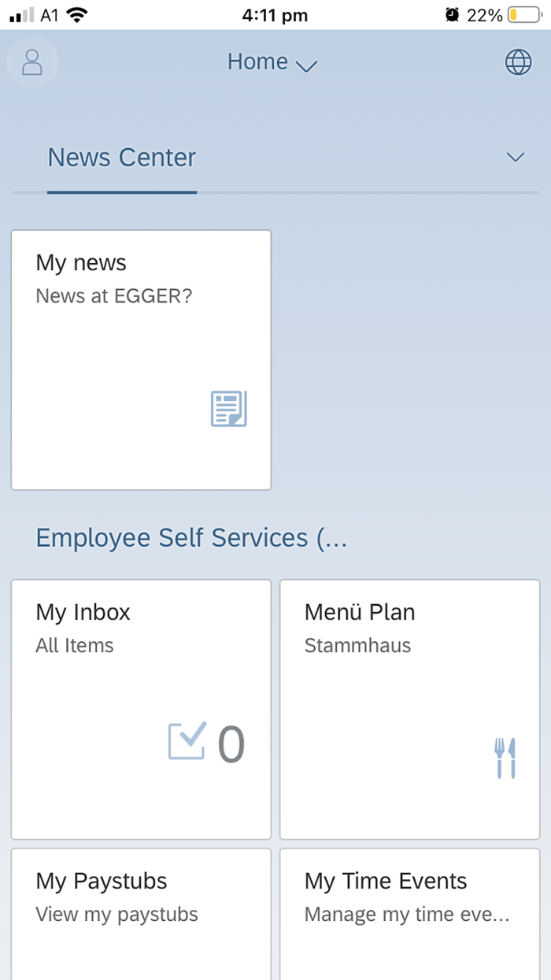The height and width of the screenshot is (980, 551).
Task: Open the My news tile
Action: [x=140, y=359]
